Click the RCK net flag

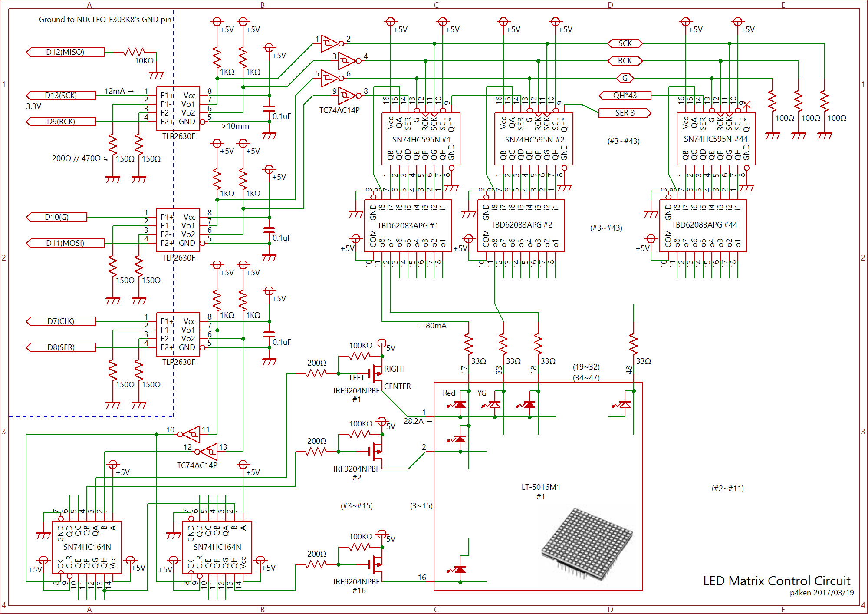point(625,61)
